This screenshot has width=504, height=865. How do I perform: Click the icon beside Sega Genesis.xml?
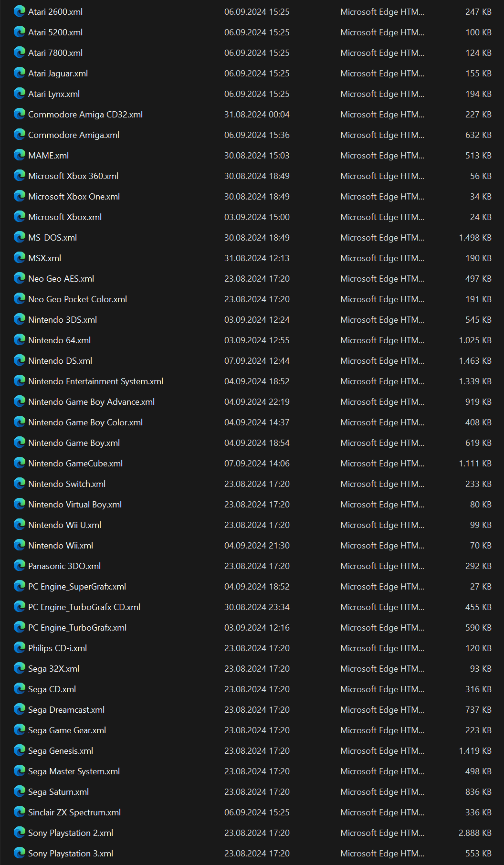pyautogui.click(x=20, y=750)
